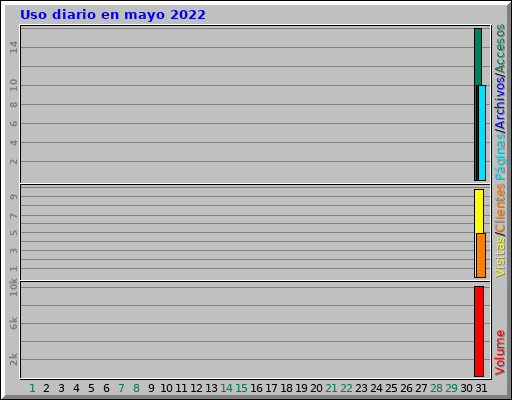
Task: Click day label "15" on the x-axis
Action: 241,388
